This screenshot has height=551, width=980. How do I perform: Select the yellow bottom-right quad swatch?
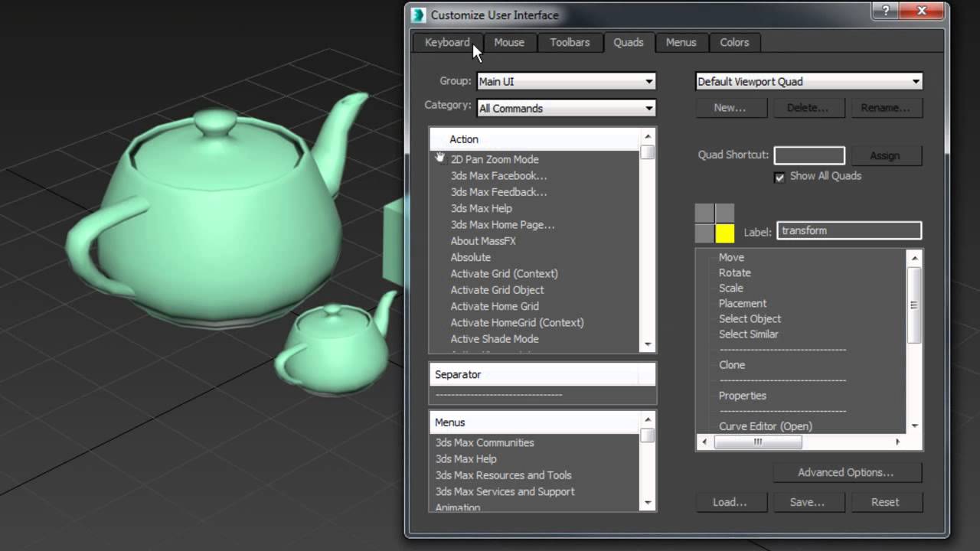point(724,233)
